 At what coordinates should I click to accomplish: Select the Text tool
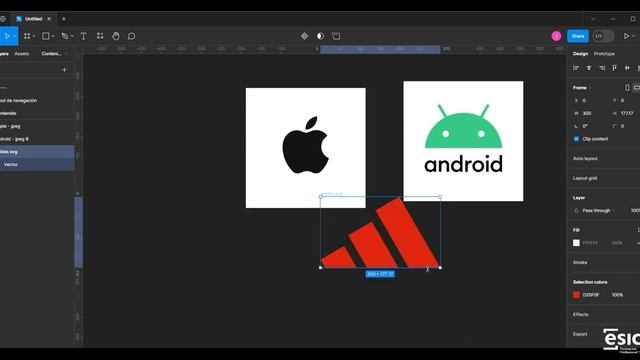[x=84, y=36]
